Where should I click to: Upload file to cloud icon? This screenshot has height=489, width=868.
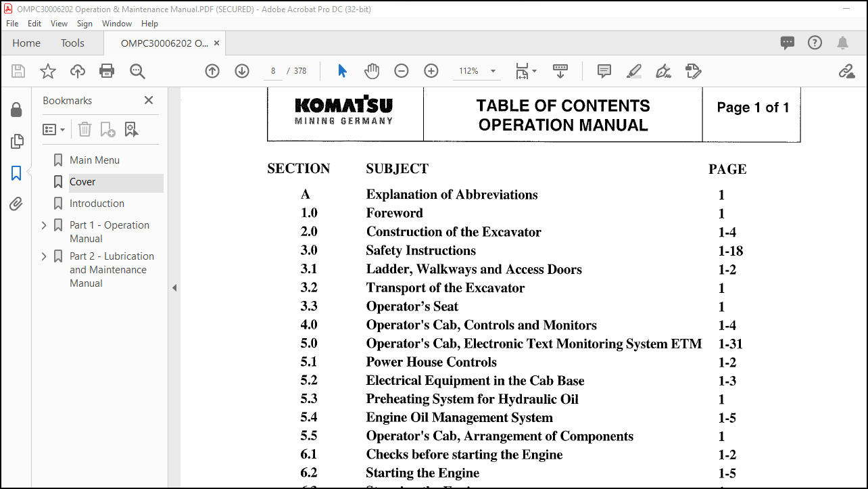coord(78,71)
